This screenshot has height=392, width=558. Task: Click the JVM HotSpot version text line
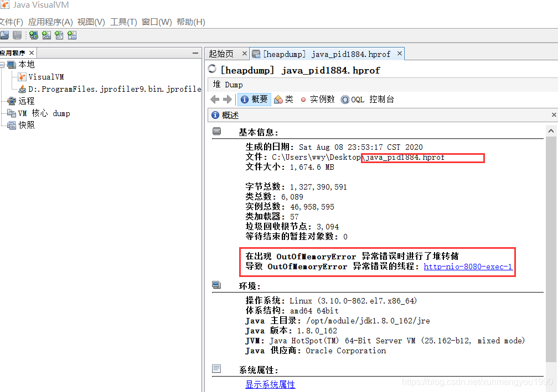point(385,341)
